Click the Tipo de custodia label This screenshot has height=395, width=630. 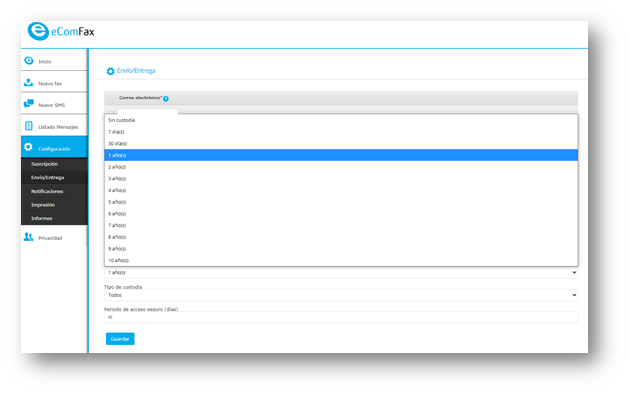[x=123, y=287]
